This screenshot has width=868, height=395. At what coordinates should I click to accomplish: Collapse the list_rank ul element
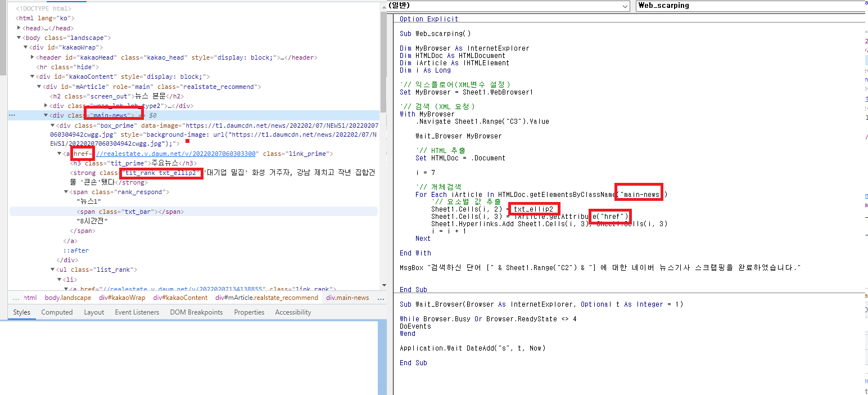53,270
